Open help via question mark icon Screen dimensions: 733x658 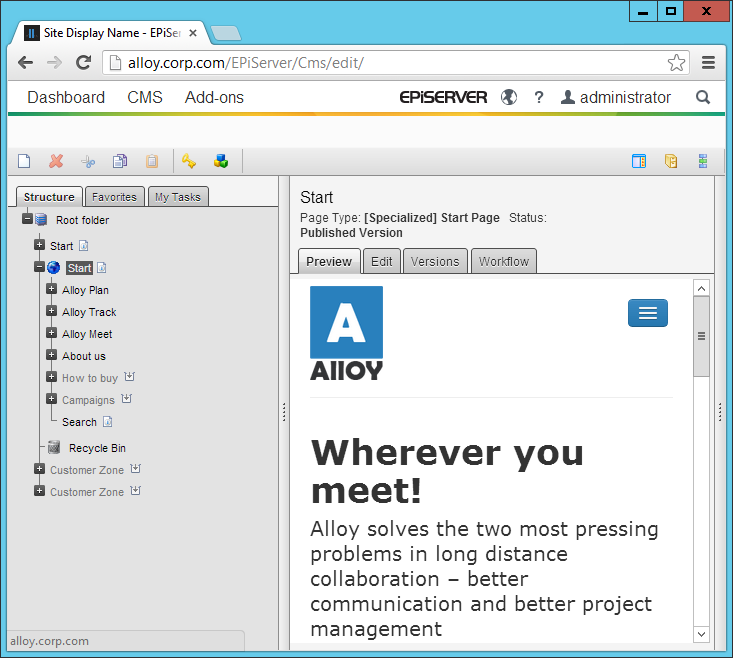pos(539,97)
